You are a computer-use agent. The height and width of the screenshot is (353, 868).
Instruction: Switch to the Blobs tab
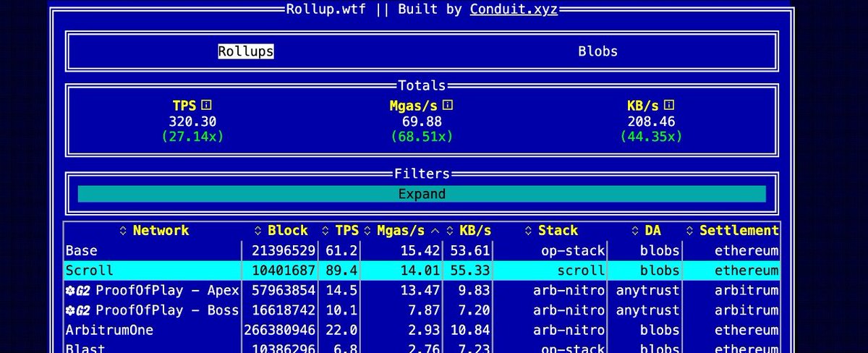[x=597, y=51]
